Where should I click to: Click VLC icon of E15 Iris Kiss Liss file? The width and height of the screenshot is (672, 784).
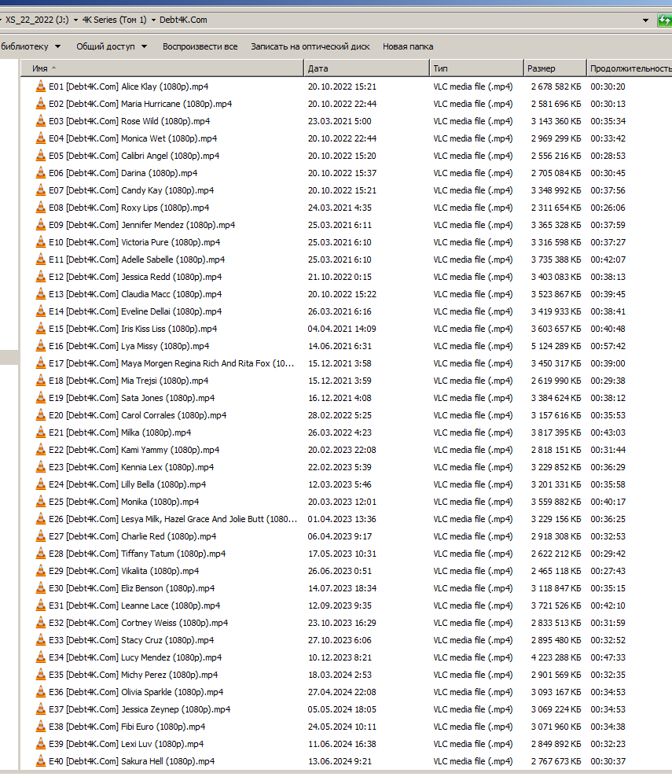40,329
